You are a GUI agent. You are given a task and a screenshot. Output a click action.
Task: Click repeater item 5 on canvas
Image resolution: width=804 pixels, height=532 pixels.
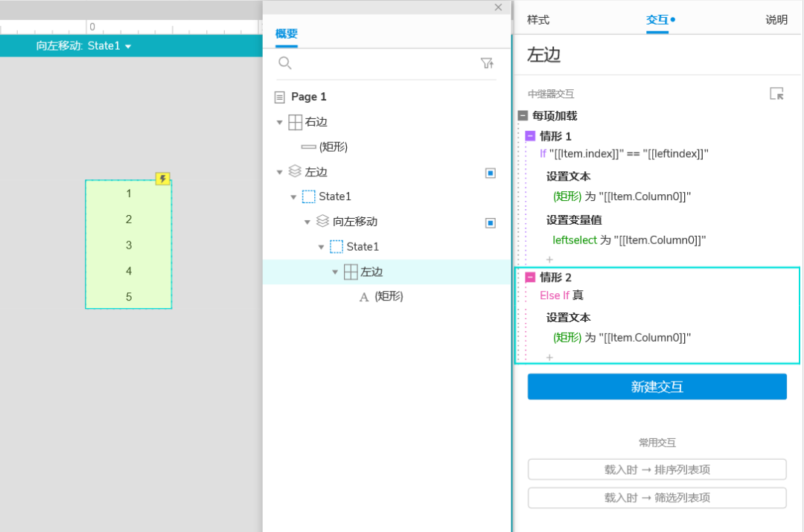[129, 296]
